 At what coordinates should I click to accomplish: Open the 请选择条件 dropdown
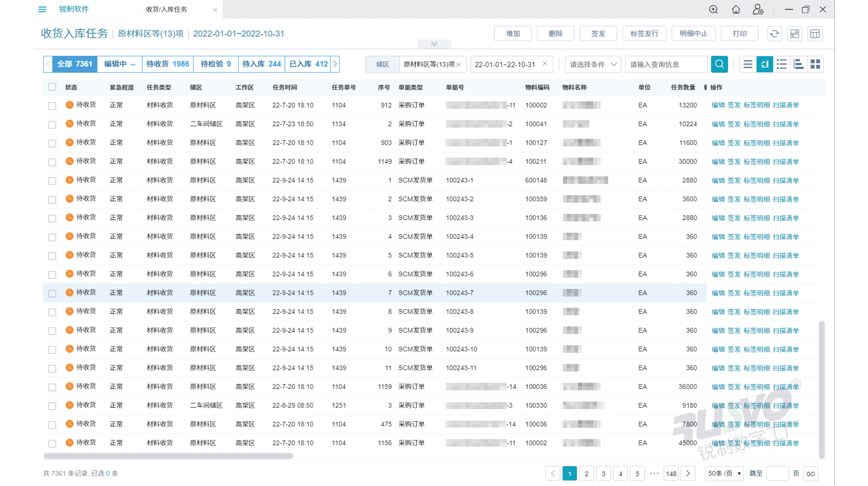[x=593, y=64]
